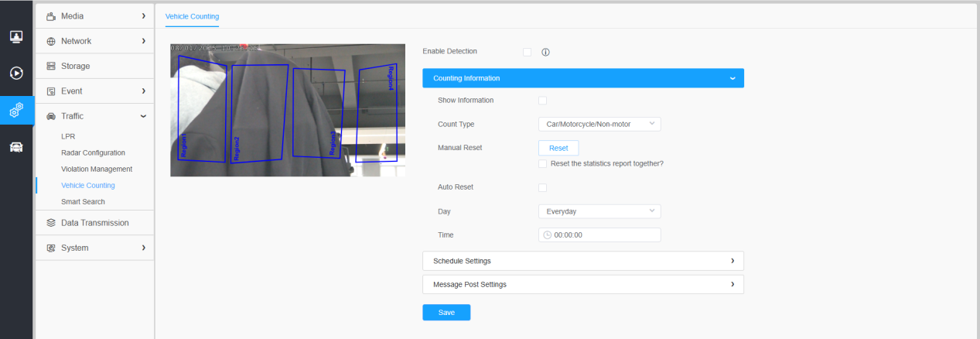This screenshot has height=339, width=980.
Task: Click the Network globe icon
Action: pyautogui.click(x=51, y=41)
